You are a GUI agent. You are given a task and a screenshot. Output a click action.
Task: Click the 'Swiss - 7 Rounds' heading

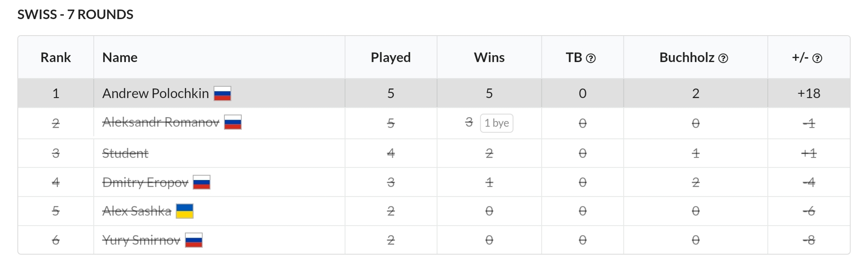click(x=75, y=14)
